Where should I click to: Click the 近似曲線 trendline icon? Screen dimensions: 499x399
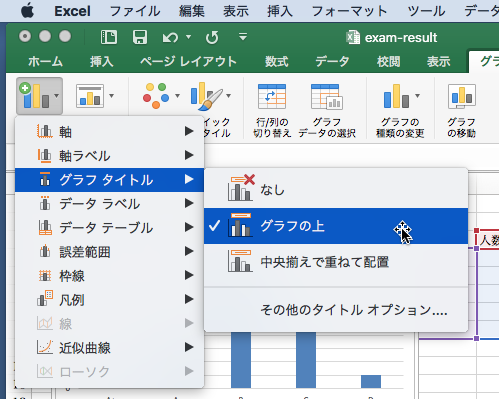45,347
